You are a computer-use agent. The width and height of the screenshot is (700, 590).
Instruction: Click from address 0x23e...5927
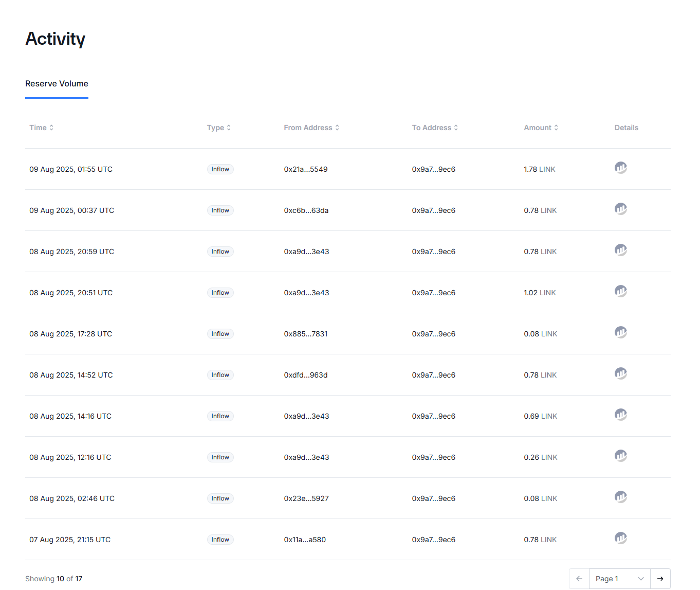click(x=306, y=498)
